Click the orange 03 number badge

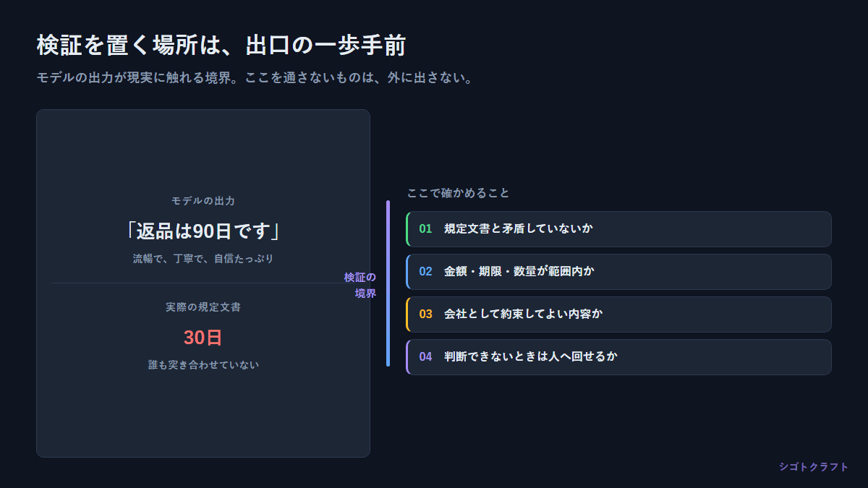425,314
